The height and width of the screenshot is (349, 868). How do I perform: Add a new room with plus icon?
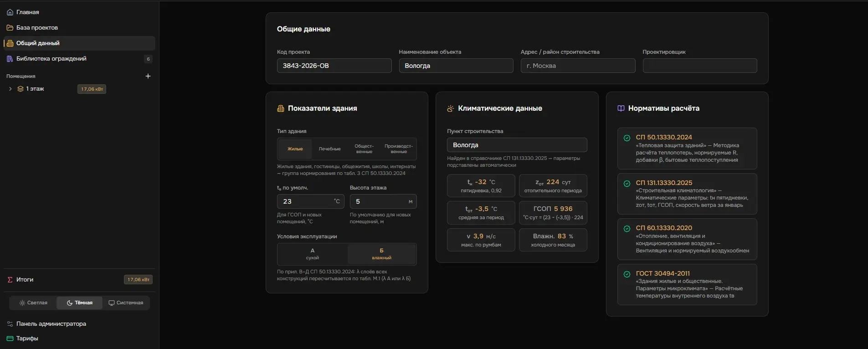point(148,76)
